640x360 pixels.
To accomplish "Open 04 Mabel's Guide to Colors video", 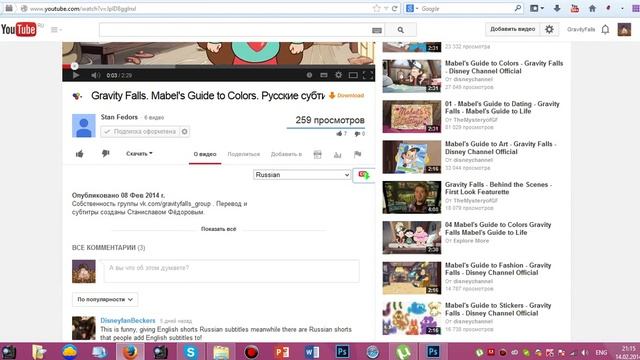I will [x=498, y=229].
